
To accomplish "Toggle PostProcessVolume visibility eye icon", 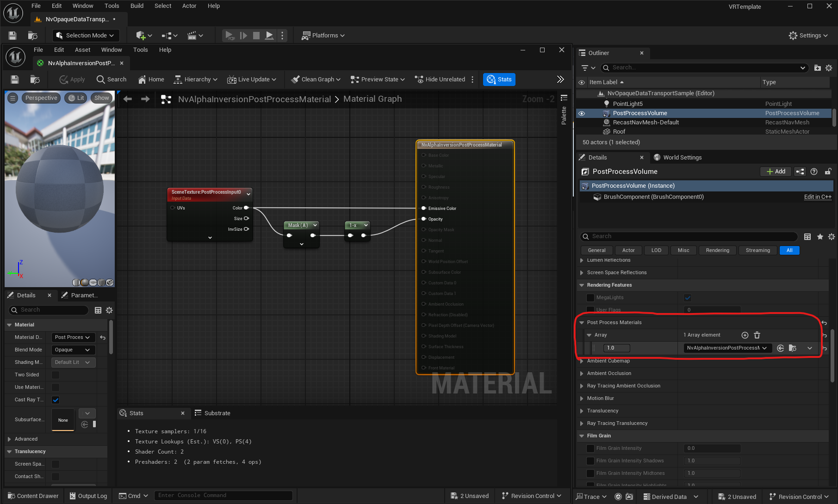I will (582, 113).
